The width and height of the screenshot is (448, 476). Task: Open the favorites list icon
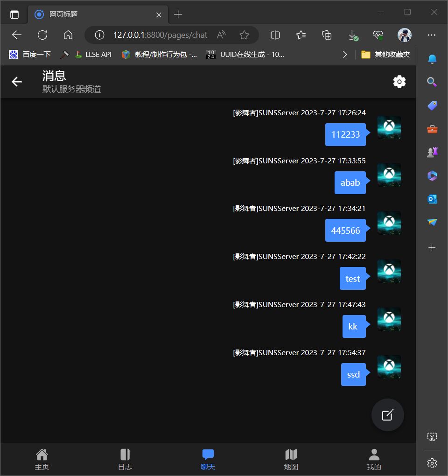[301, 35]
